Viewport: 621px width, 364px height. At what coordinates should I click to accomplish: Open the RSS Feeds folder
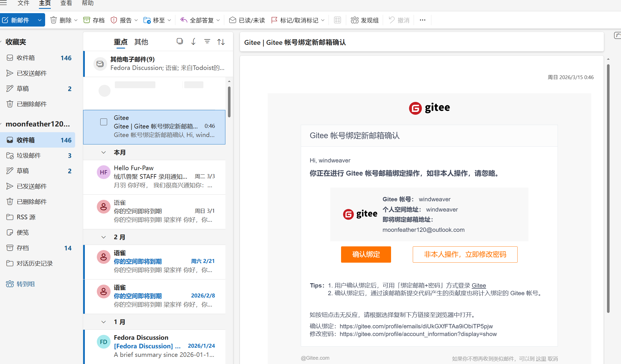pyautogui.click(x=37, y=217)
